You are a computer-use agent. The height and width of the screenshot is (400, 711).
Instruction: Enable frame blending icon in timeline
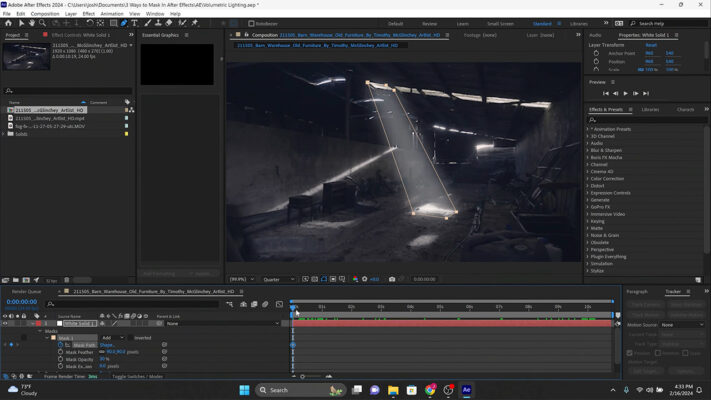(254, 304)
